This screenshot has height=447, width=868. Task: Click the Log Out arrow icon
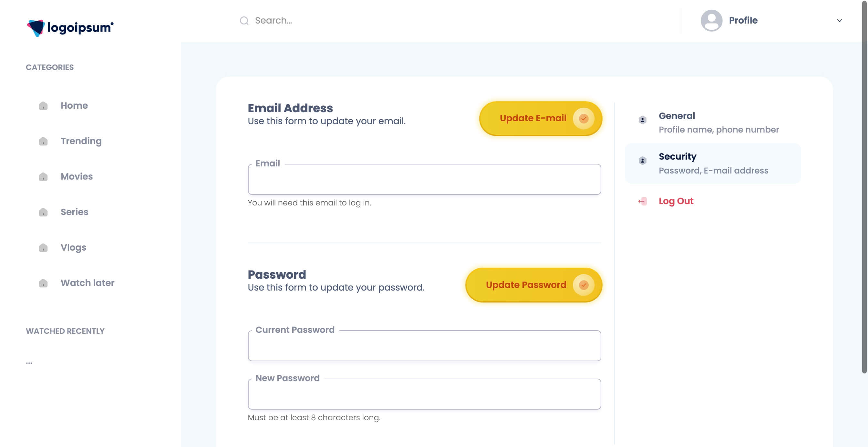click(642, 201)
